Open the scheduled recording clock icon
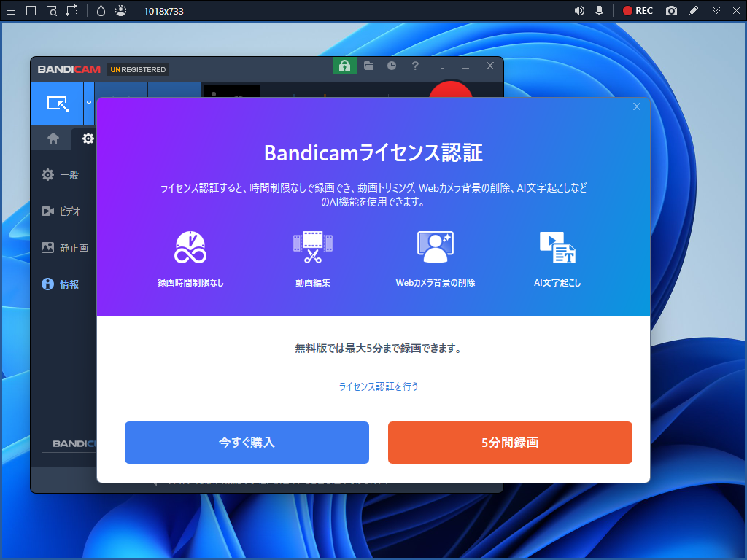The image size is (747, 560). point(392,66)
